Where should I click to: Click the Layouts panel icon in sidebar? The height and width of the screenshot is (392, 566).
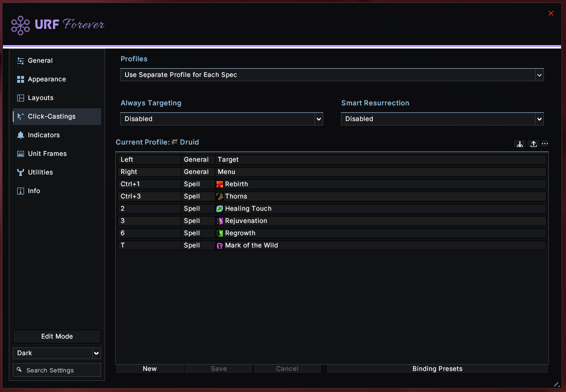click(21, 98)
